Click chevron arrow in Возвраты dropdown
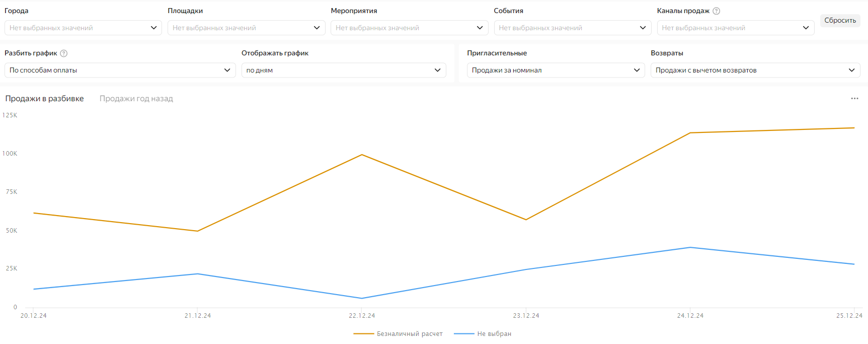The width and height of the screenshot is (868, 344). pyautogui.click(x=851, y=71)
